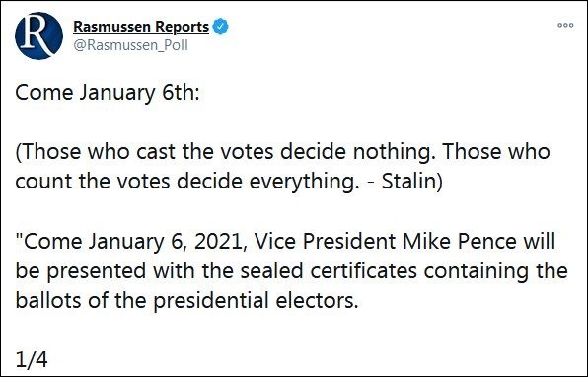Image resolution: width=588 pixels, height=377 pixels.
Task: Click the word 'ballots' in last line
Action: click(x=48, y=301)
